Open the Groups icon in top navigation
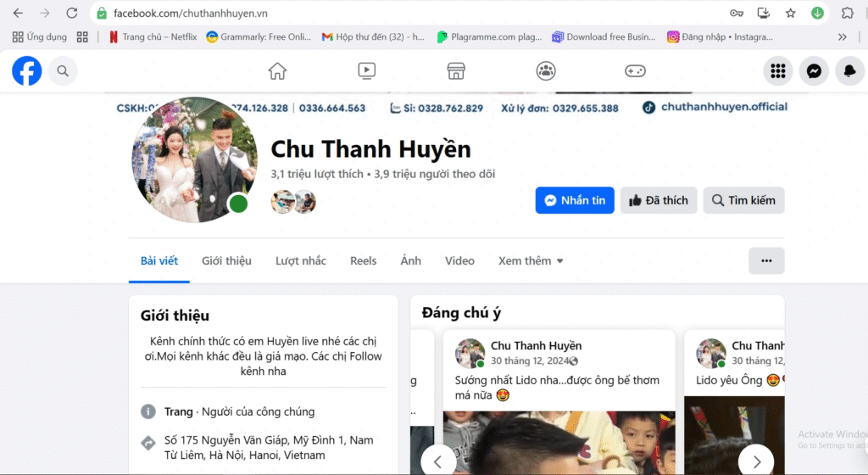 (x=546, y=71)
